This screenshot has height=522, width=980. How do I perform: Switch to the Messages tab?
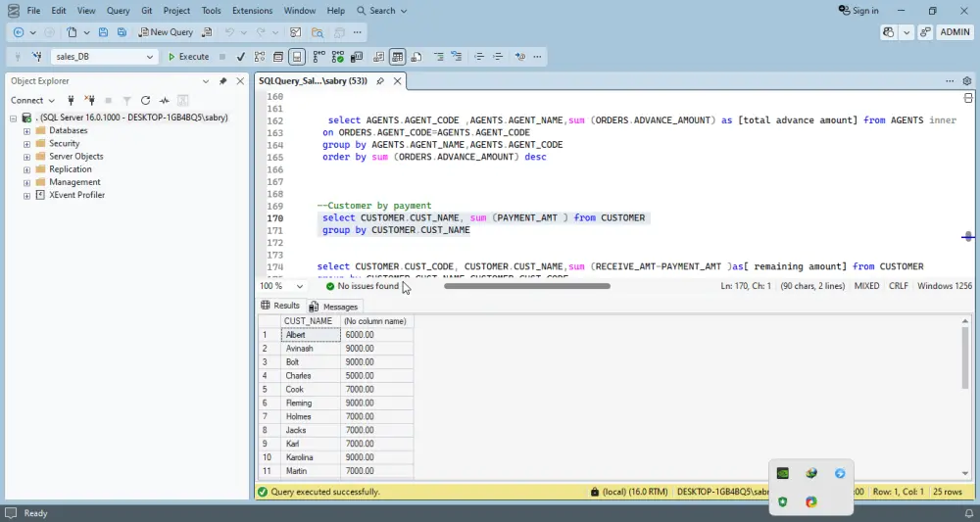(x=334, y=307)
